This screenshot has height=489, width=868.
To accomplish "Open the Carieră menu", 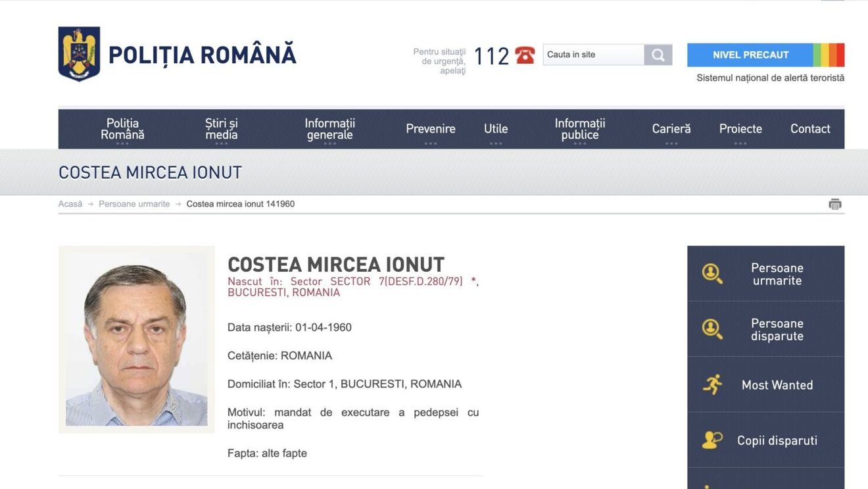I will point(671,129).
